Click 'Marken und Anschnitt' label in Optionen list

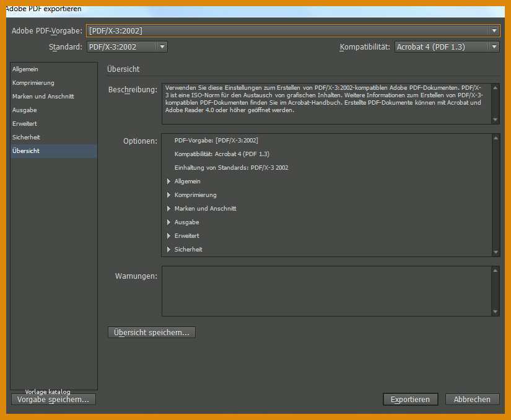[x=205, y=209]
